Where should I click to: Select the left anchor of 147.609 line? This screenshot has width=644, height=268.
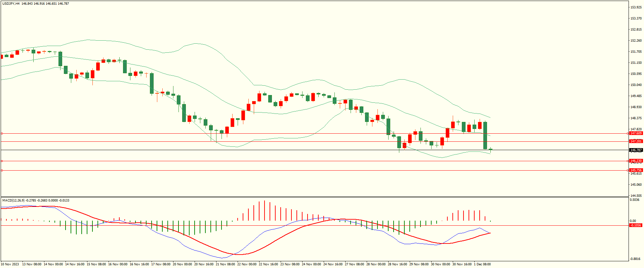click(2, 133)
